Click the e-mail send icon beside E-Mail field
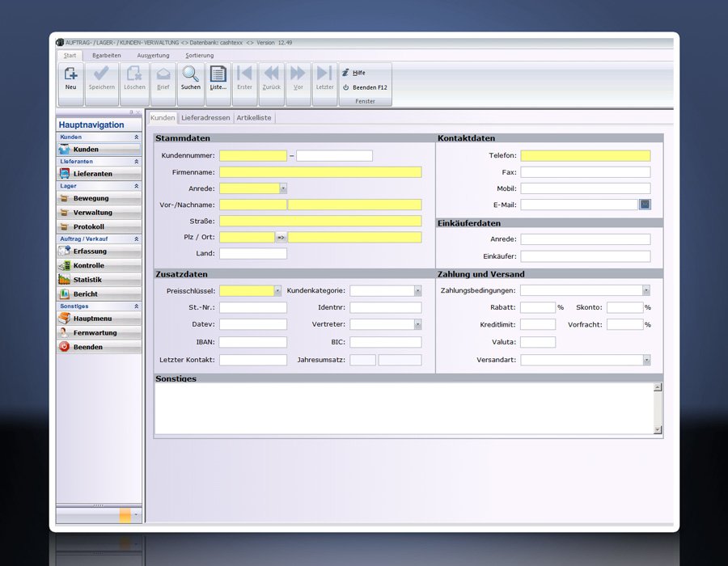This screenshot has width=728, height=566. coord(645,205)
